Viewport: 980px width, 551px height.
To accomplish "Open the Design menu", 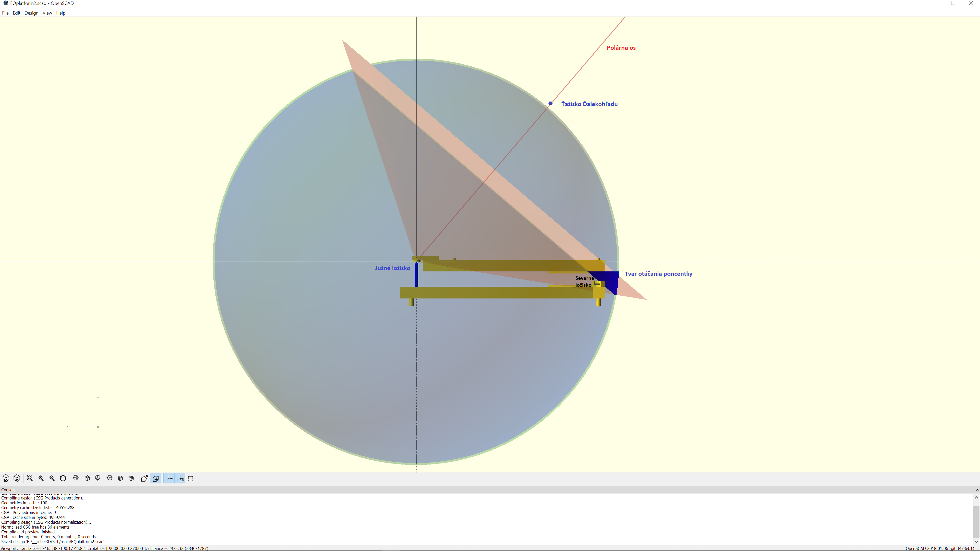I will tap(31, 13).
